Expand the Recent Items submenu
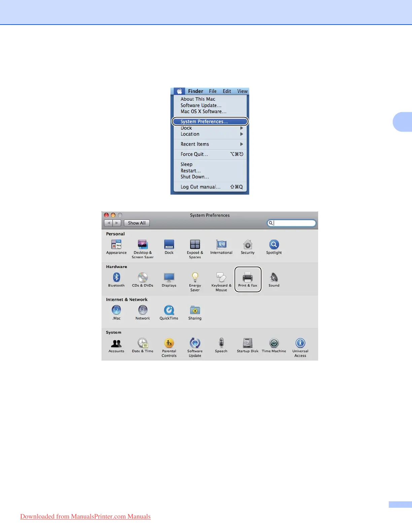 (x=210, y=144)
